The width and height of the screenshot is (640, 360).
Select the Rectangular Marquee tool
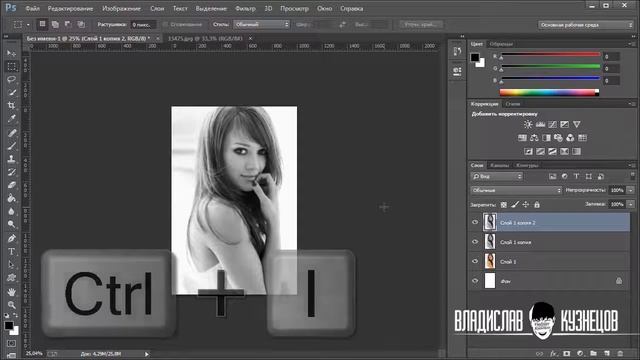tap(11, 66)
